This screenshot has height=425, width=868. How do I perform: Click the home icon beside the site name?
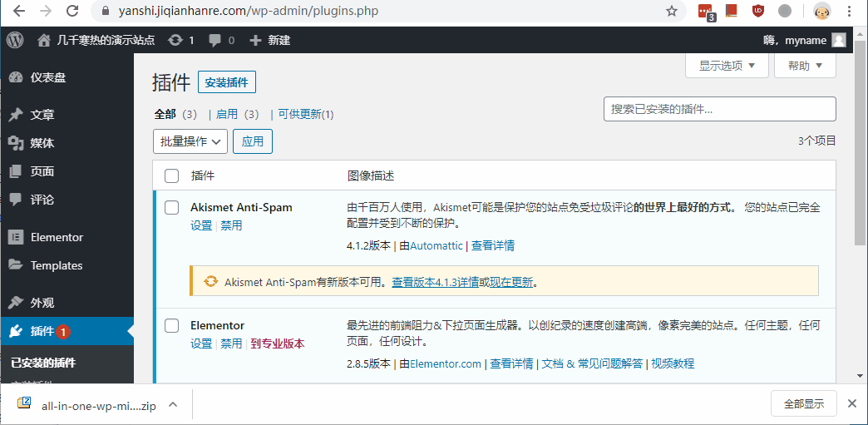[x=44, y=40]
